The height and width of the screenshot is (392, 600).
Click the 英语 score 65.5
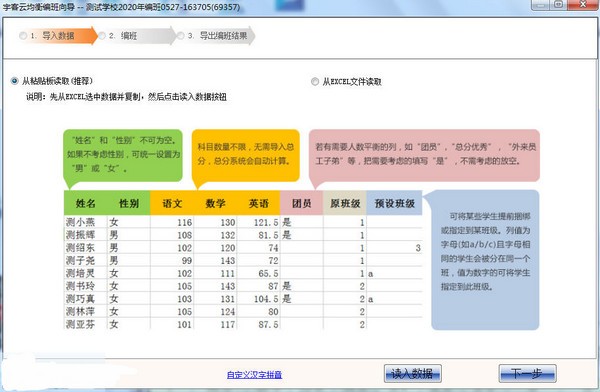[x=268, y=274]
